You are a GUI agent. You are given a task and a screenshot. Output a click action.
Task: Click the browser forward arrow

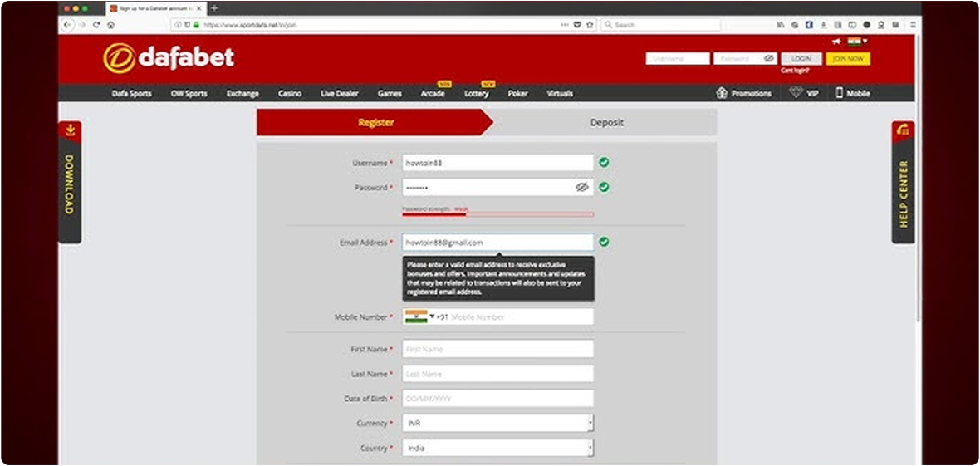82,25
